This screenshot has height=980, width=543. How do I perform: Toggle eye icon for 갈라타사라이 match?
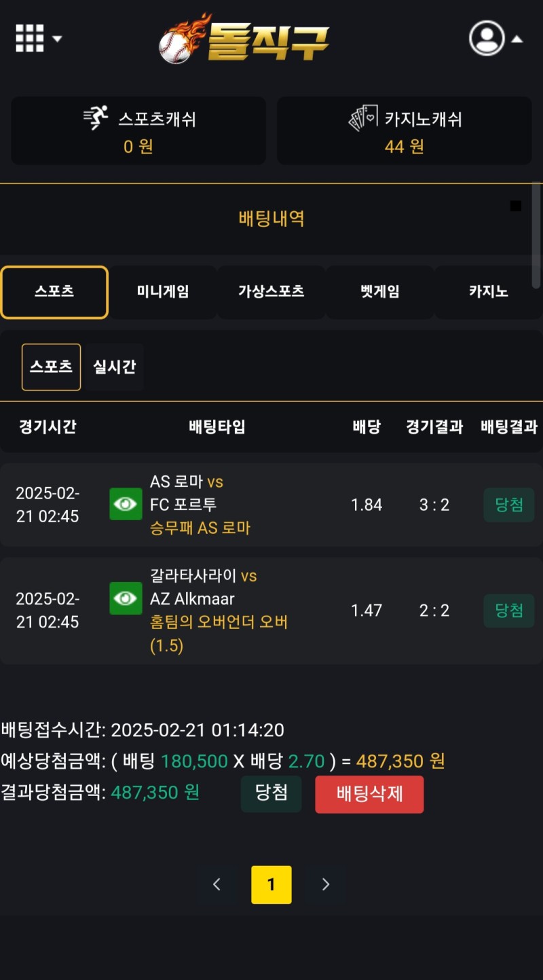126,598
